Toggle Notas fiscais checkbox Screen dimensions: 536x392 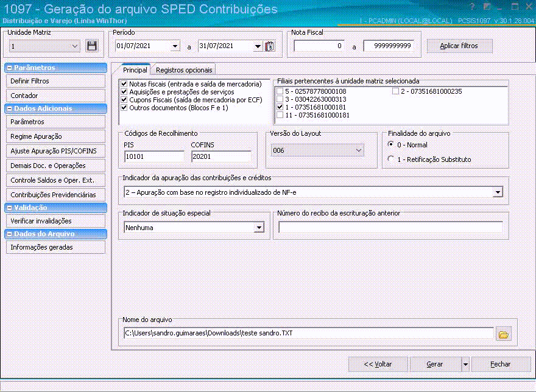pyautogui.click(x=124, y=84)
